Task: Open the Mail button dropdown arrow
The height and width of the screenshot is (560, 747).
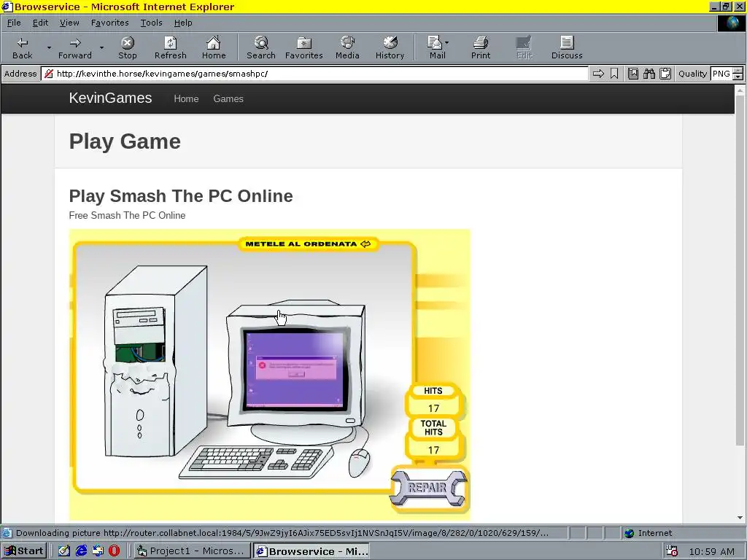Action: click(447, 43)
